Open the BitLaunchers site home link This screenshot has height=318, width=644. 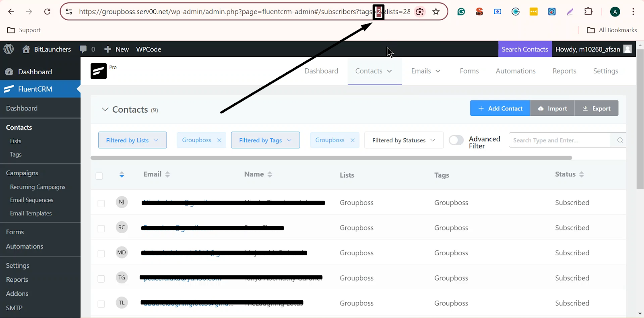(46, 49)
